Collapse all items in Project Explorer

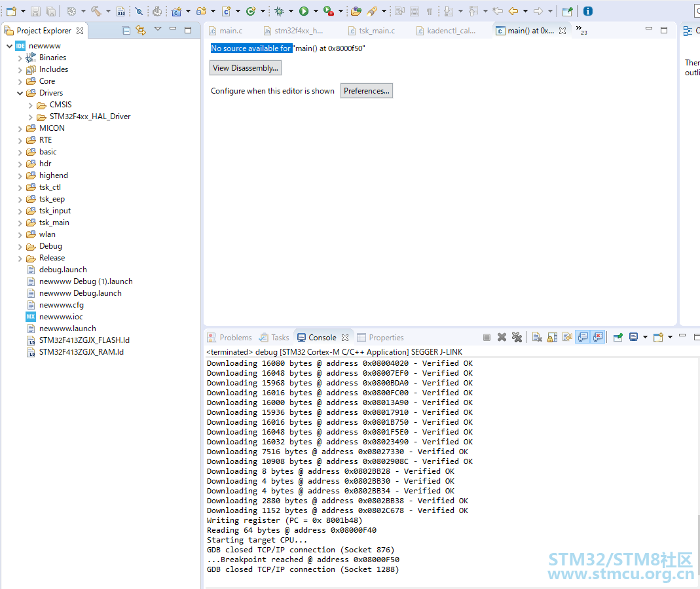pos(126,30)
